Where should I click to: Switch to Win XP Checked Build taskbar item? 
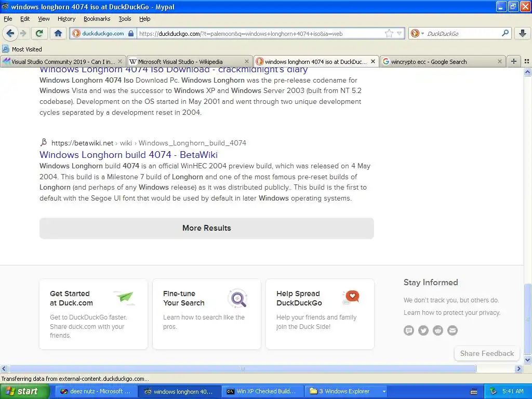[x=263, y=391]
